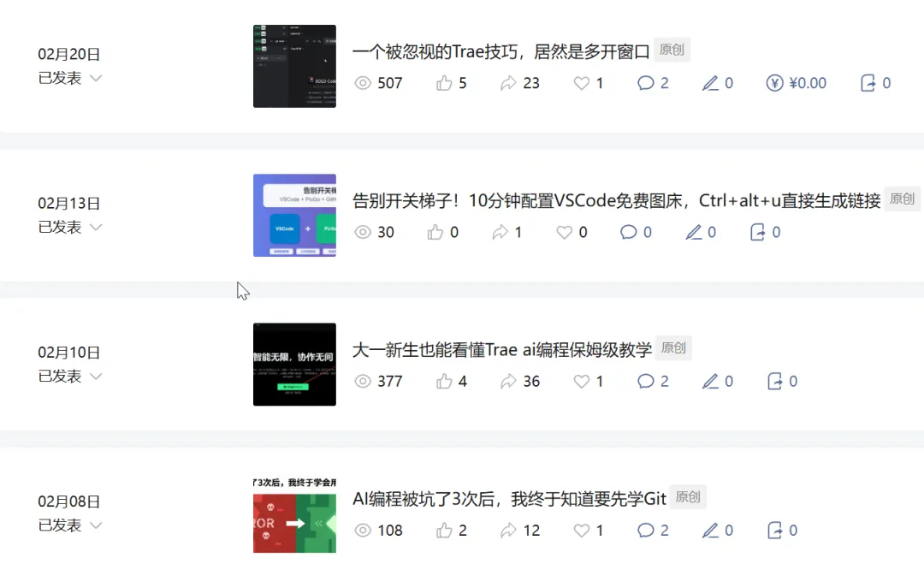Click the share arrow icon showing 36
Viewport: 924px width, 564px height.
coord(508,382)
